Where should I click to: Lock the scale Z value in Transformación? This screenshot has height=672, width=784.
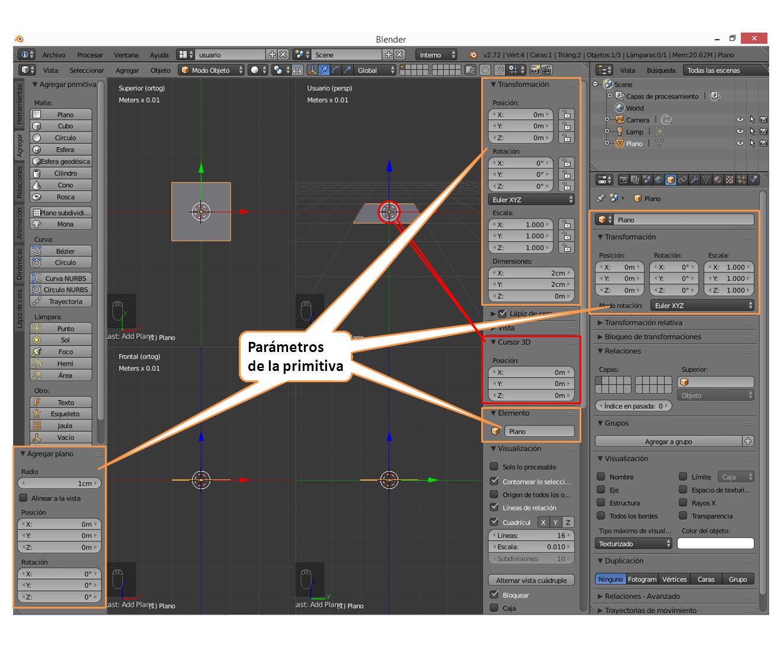click(x=567, y=248)
